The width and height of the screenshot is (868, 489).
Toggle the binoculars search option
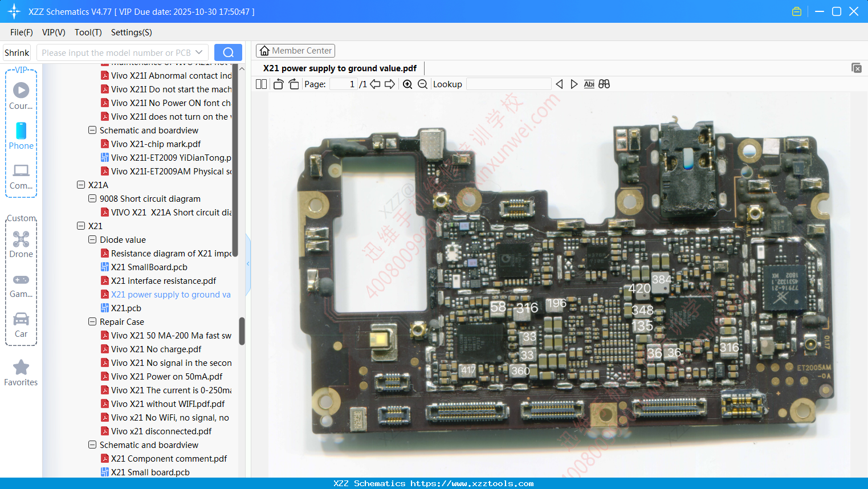click(604, 84)
